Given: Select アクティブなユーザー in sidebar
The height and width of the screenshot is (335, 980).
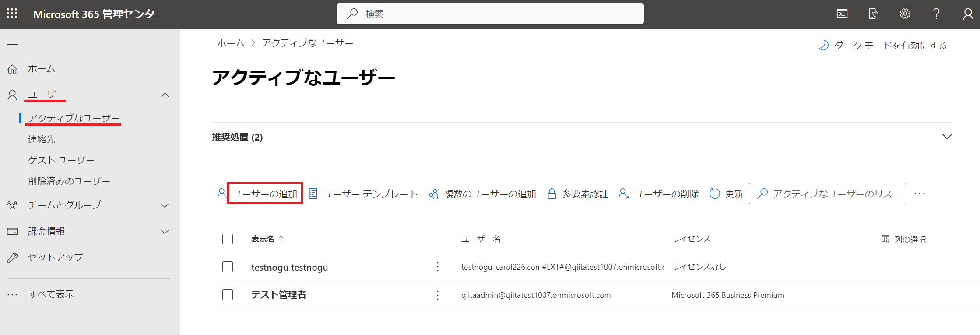Looking at the screenshot, I should point(74,118).
